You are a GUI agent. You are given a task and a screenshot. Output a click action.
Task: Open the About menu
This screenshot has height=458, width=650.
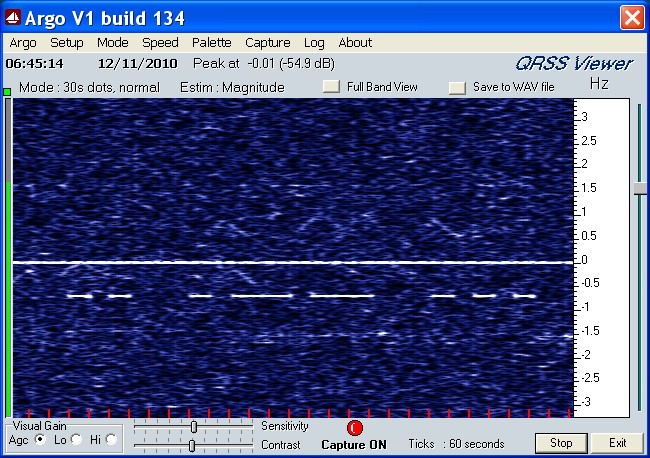point(355,43)
